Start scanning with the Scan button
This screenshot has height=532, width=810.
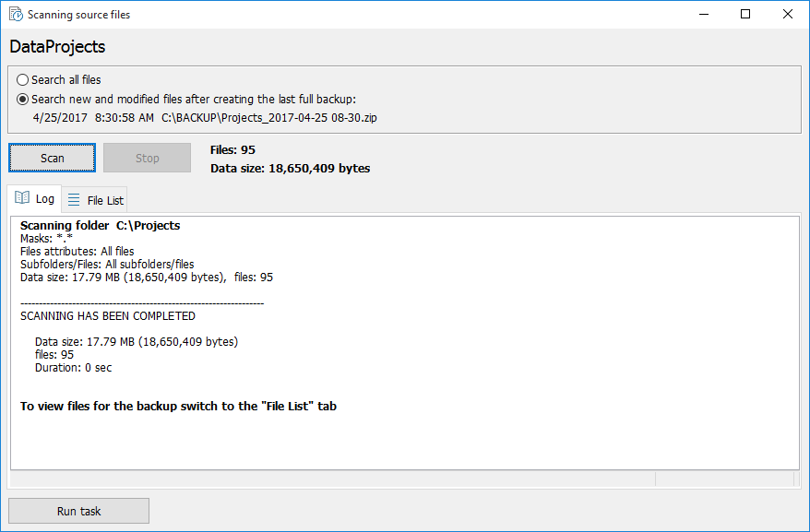[53, 158]
